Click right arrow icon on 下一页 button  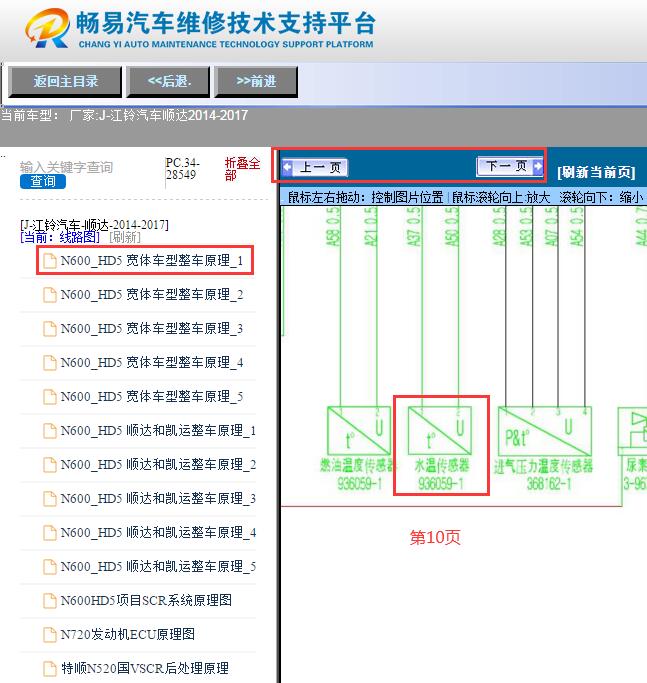(x=538, y=166)
